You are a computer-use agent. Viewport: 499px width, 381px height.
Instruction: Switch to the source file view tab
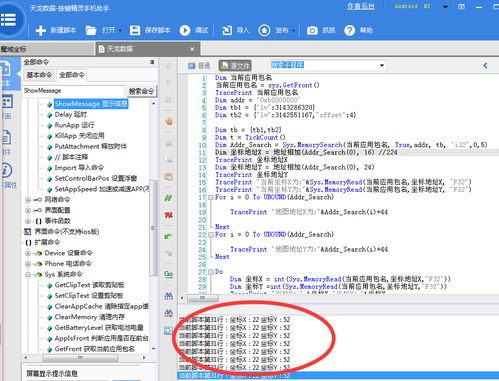pos(235,66)
